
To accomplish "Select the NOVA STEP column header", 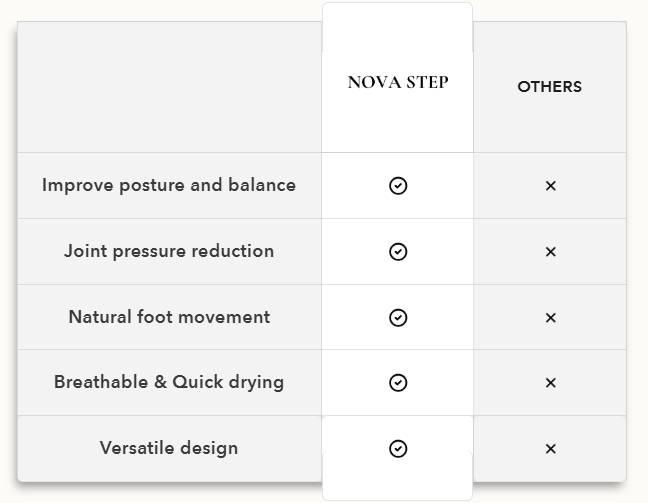I will pos(398,83).
